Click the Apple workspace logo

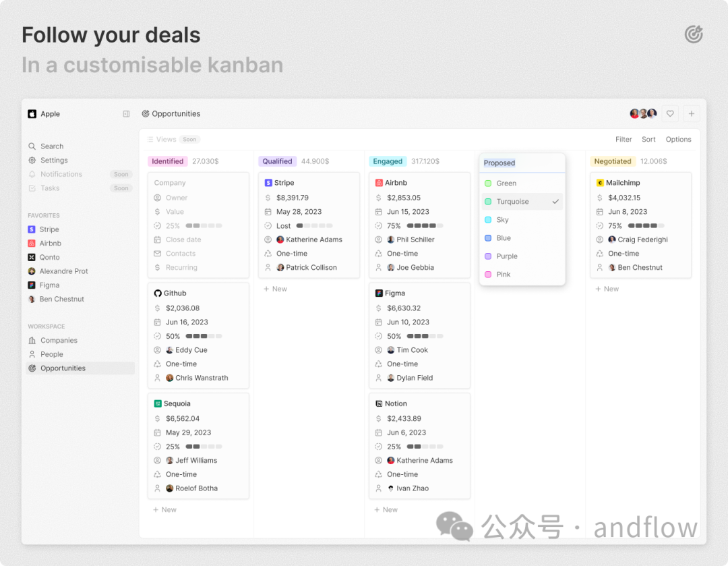32,114
